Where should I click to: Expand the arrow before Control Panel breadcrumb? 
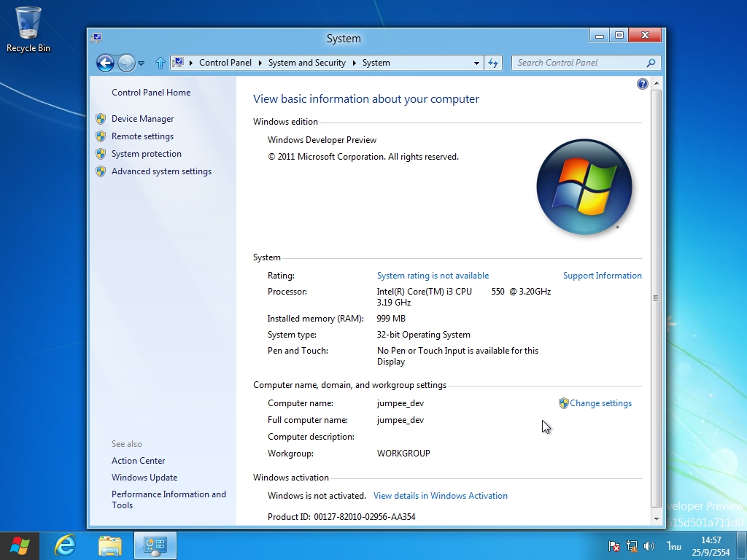click(x=191, y=63)
